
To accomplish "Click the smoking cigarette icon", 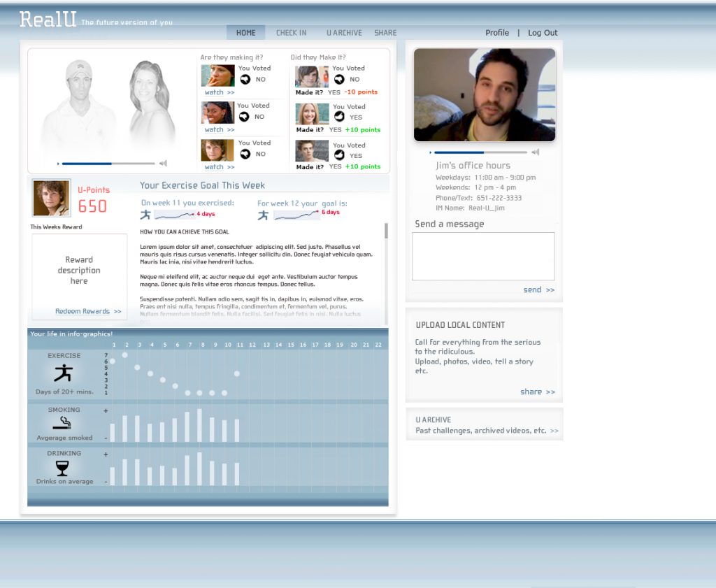I will 62,423.
